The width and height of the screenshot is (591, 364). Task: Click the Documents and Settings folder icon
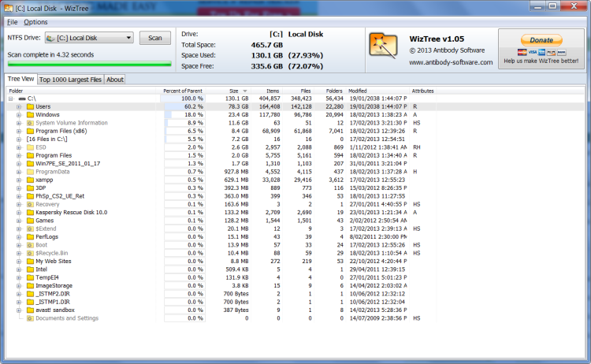click(x=31, y=318)
